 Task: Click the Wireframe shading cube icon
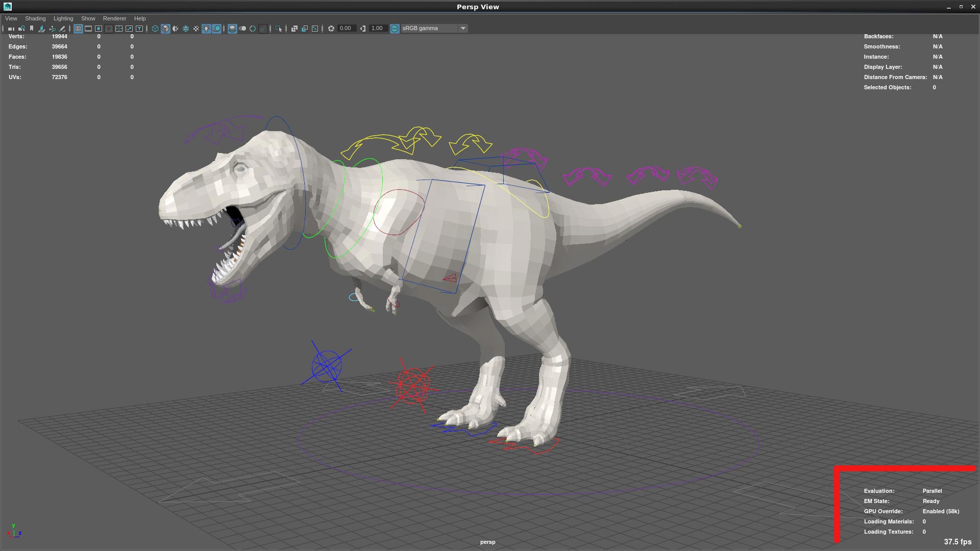[x=155, y=29]
